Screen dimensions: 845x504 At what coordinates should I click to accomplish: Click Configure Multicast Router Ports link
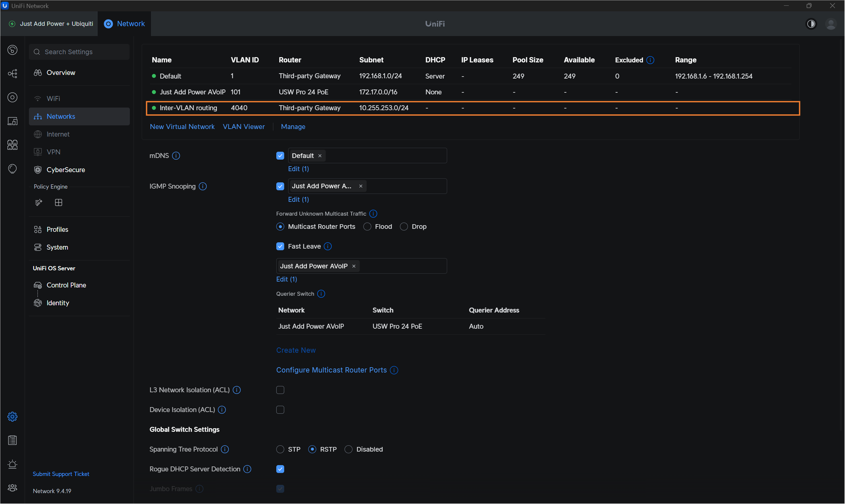(331, 370)
